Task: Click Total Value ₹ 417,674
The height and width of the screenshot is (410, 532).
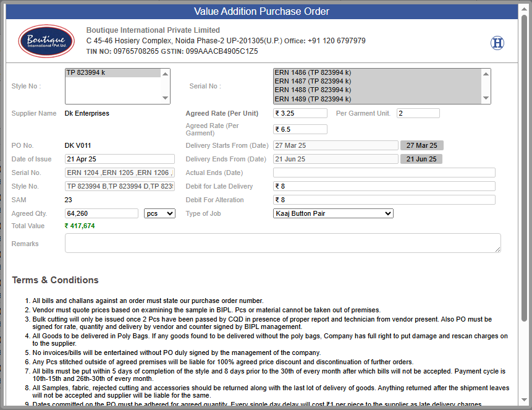Action: click(x=80, y=226)
